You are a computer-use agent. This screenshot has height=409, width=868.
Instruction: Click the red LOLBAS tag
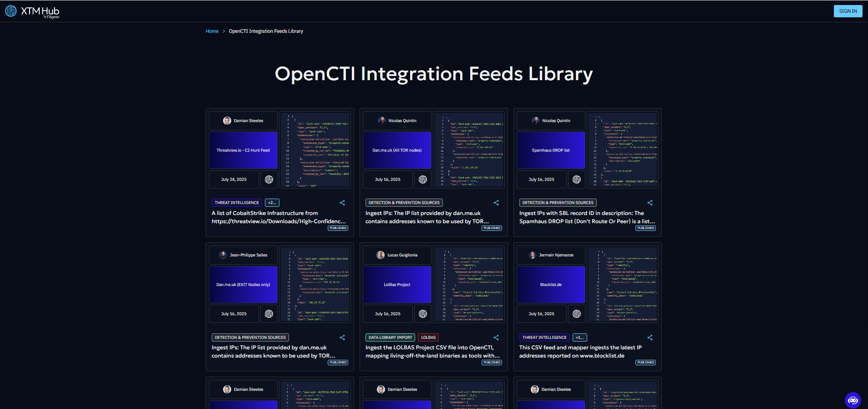428,337
